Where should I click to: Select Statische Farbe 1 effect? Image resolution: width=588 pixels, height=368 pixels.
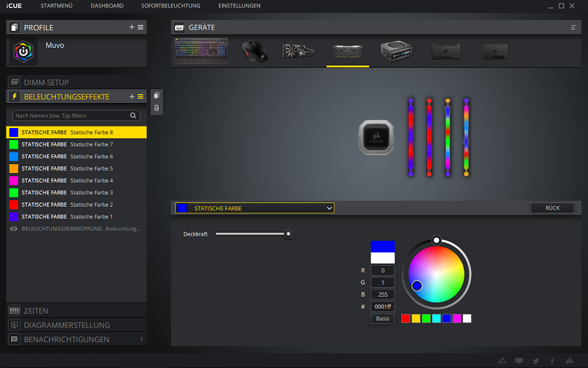(x=76, y=216)
